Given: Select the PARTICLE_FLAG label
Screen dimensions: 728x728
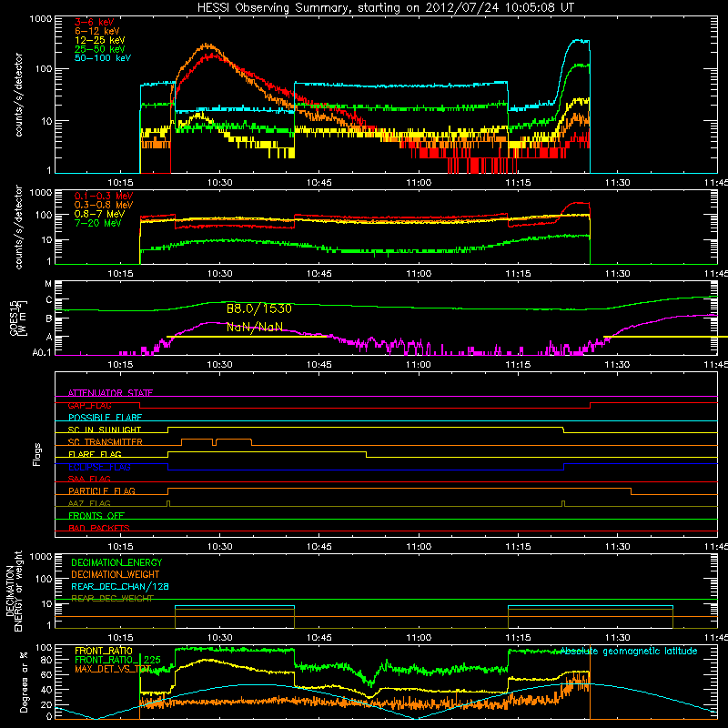Looking at the screenshot, I should (102, 490).
